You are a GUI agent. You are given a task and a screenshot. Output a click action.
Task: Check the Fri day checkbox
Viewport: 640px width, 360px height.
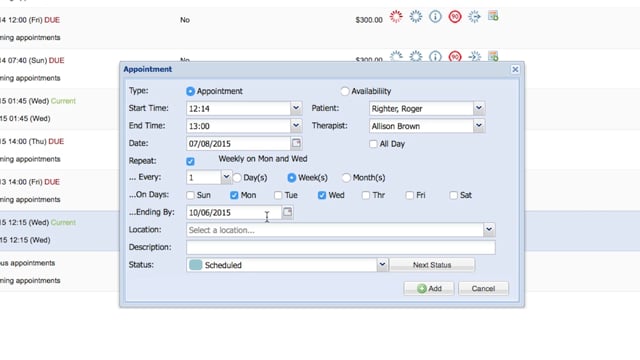pos(409,195)
